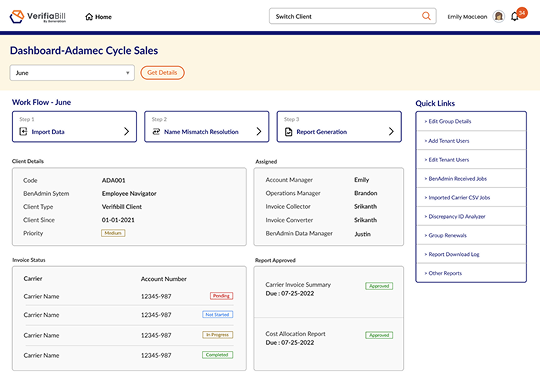This screenshot has width=540, height=378.
Task: Open Other Reports quick link
Action: [x=471, y=273]
